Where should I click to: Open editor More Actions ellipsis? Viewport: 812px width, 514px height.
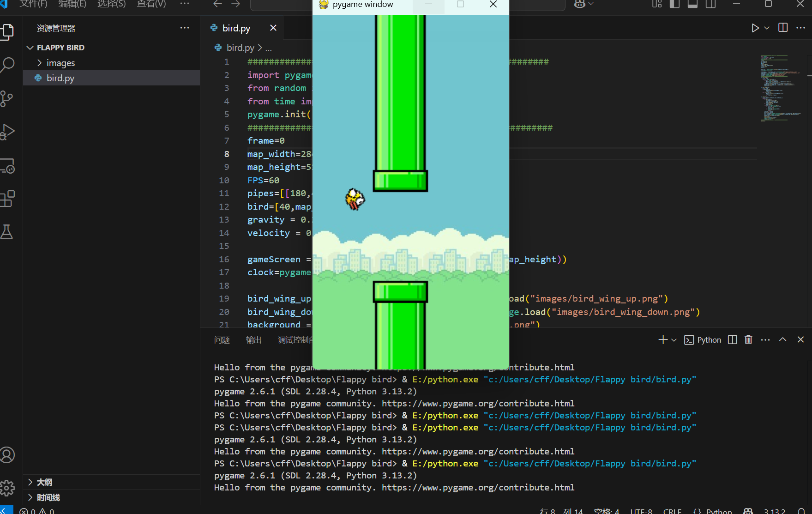[x=801, y=28]
